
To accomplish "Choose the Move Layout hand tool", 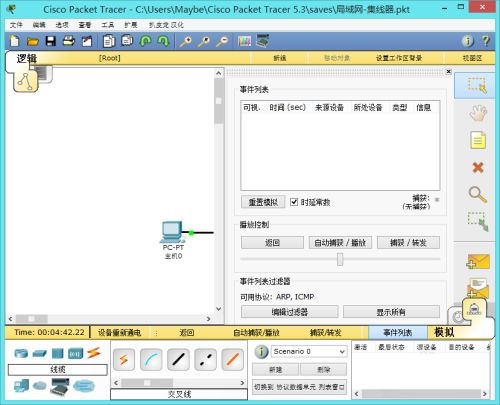I will [x=478, y=113].
